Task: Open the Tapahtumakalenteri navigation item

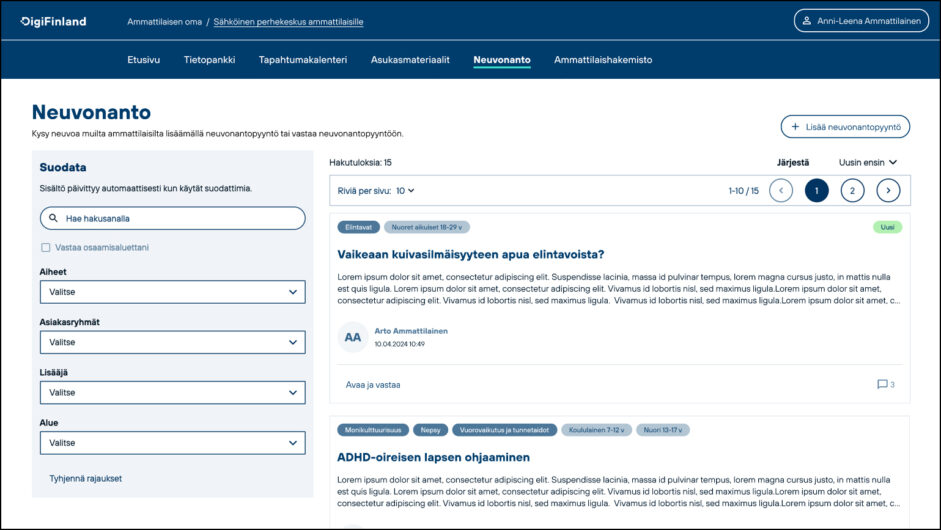Action: [x=303, y=60]
